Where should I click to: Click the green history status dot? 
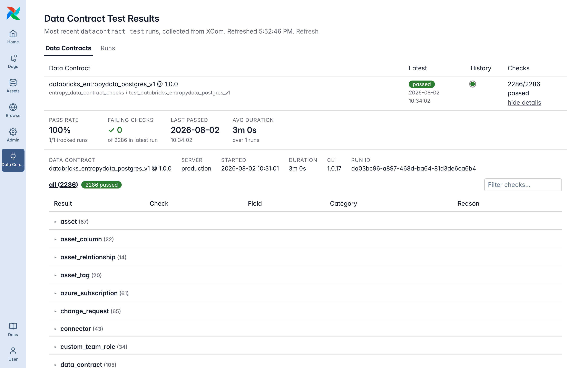tap(472, 84)
